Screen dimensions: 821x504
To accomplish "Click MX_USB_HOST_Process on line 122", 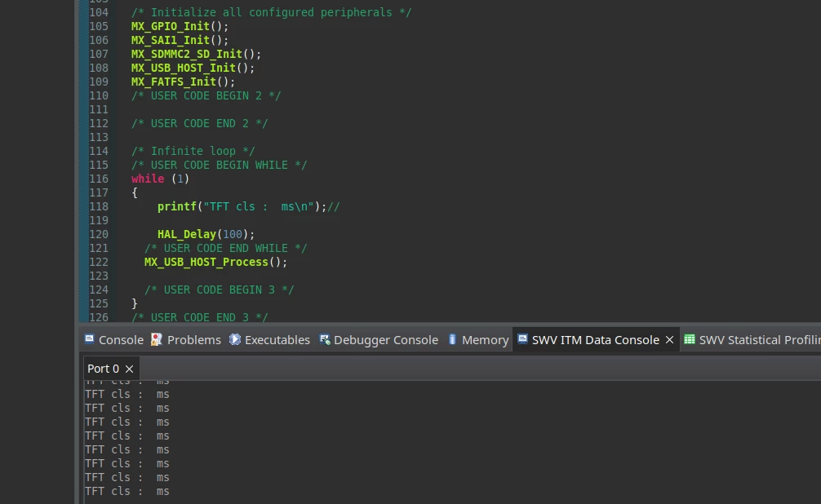I will click(206, 262).
